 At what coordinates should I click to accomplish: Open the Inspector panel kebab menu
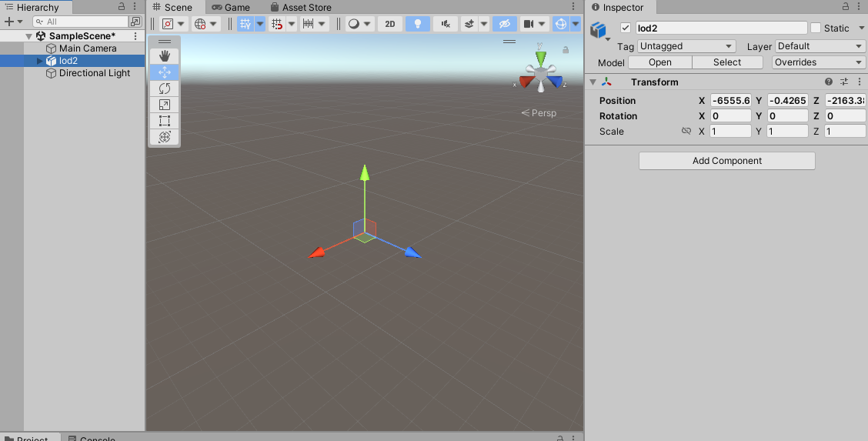pos(860,7)
